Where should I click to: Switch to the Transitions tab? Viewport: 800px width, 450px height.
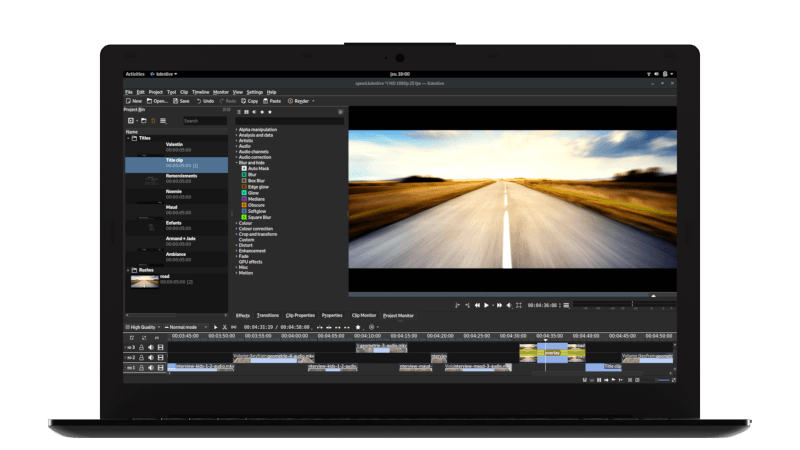268,315
